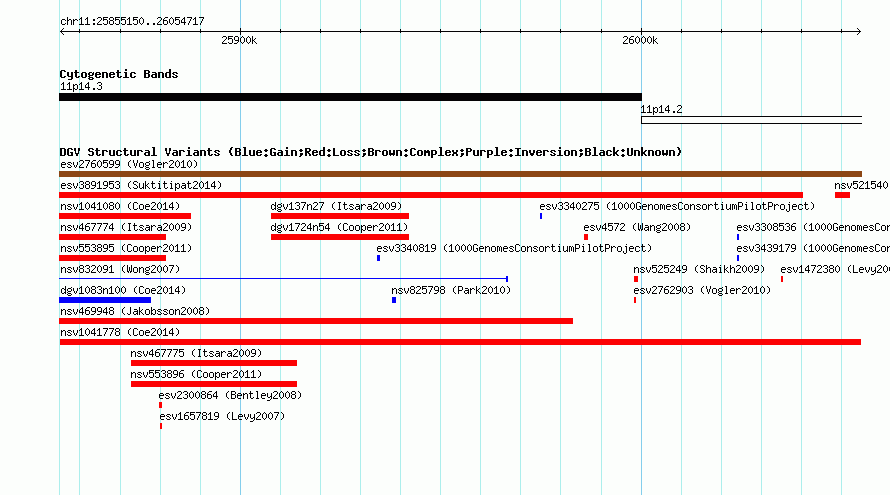This screenshot has height=495, width=890.
Task: Click esv2762903 (Vogler2010) variant label
Action: [702, 291]
